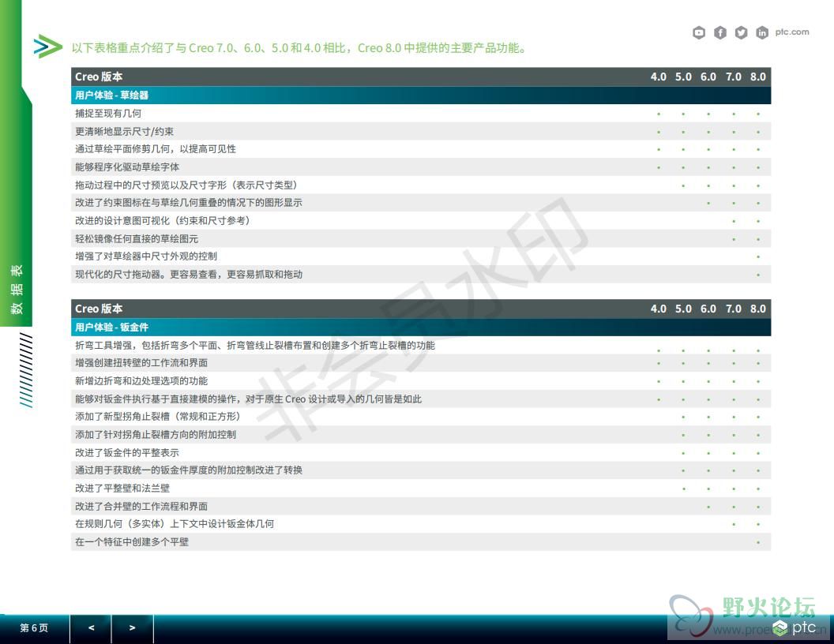Open the Twitter social icon
This screenshot has width=834, height=644.
coord(741,33)
